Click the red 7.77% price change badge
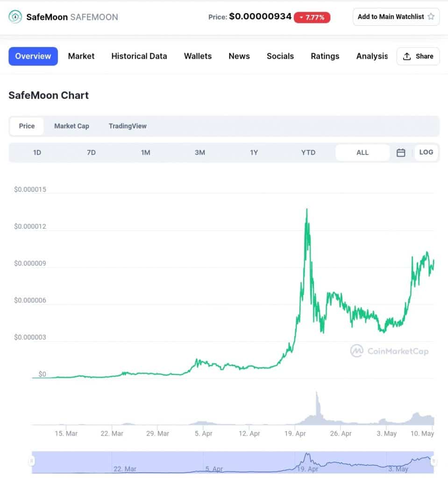Screen dimensions: 448x478 (x=312, y=17)
